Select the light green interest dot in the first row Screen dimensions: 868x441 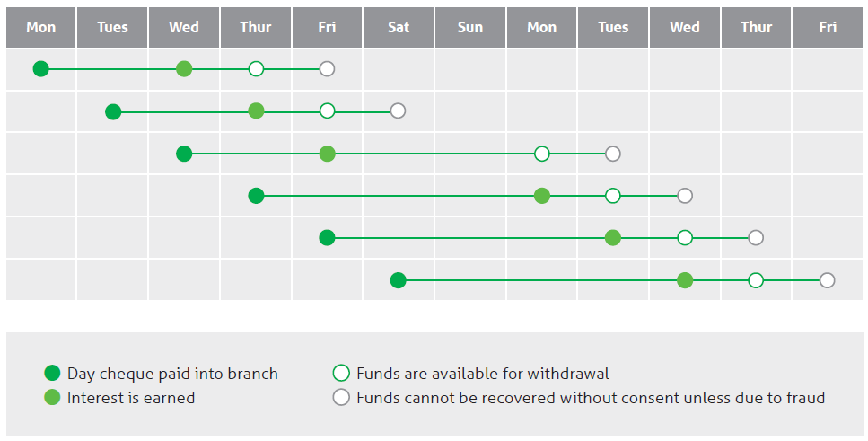pyautogui.click(x=184, y=68)
